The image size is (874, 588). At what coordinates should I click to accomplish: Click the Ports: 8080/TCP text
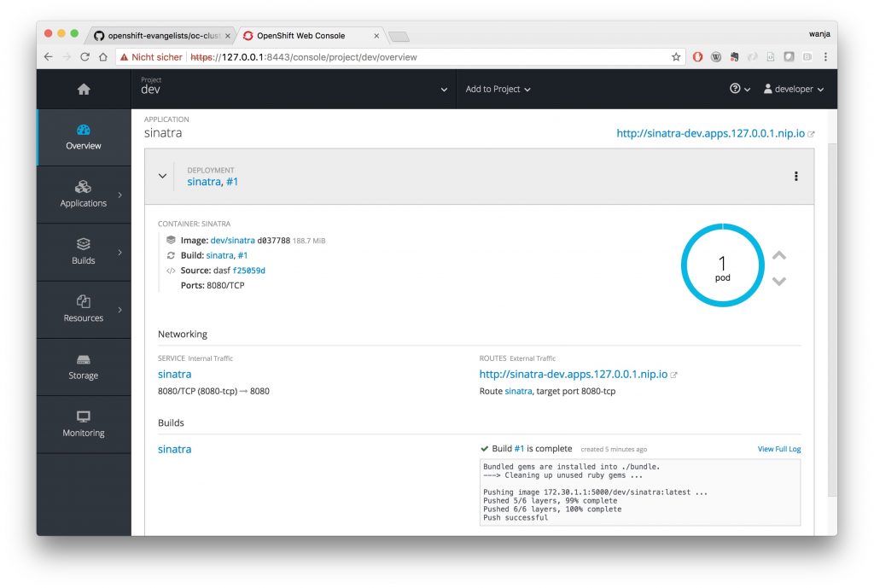click(x=213, y=285)
